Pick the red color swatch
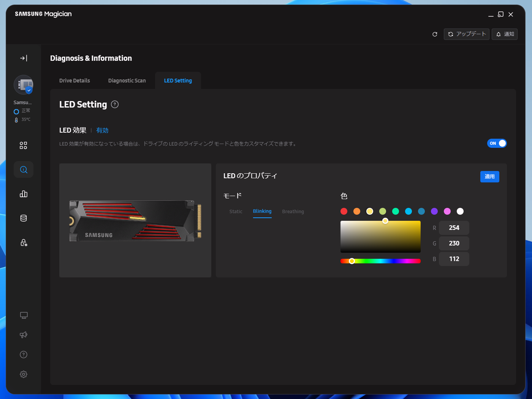This screenshot has height=399, width=532. coord(344,211)
